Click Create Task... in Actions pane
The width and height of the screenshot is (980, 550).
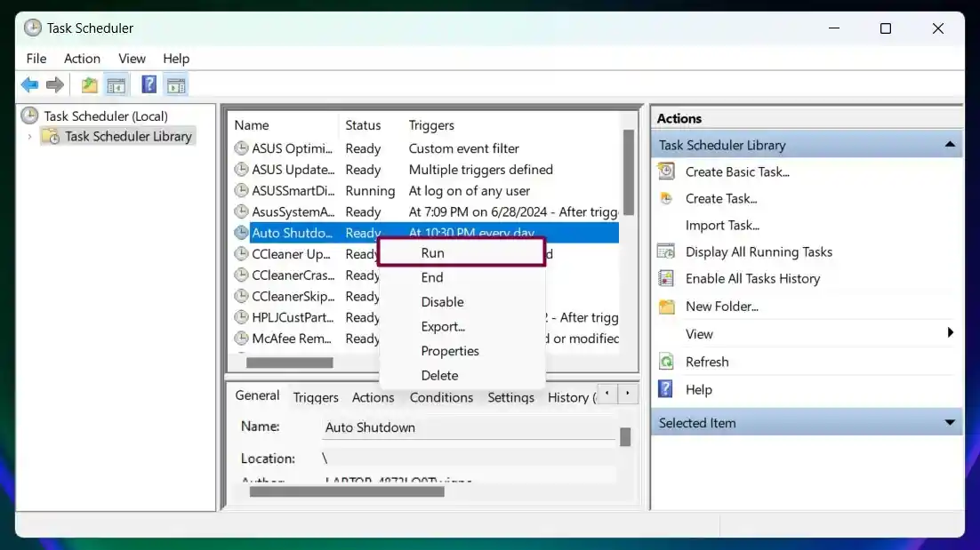click(720, 198)
